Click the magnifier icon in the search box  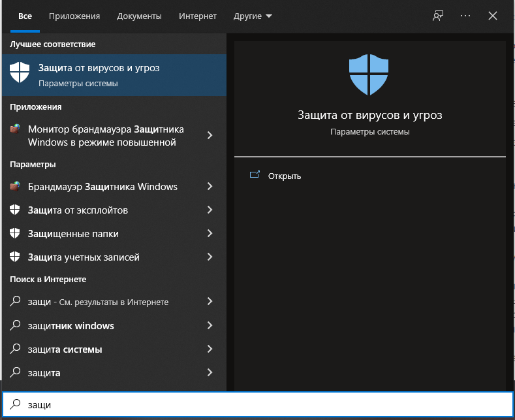pyautogui.click(x=15, y=404)
